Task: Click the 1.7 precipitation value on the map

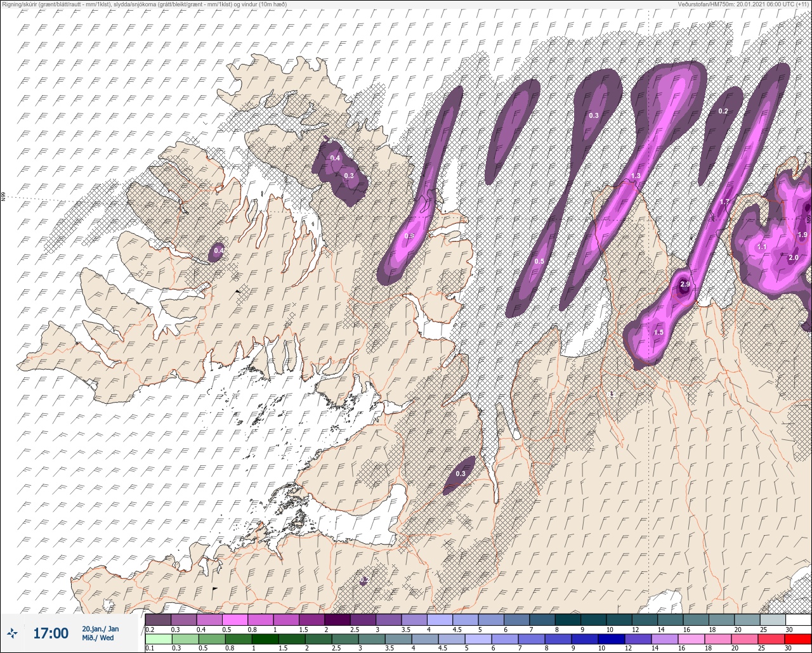Action: (725, 202)
